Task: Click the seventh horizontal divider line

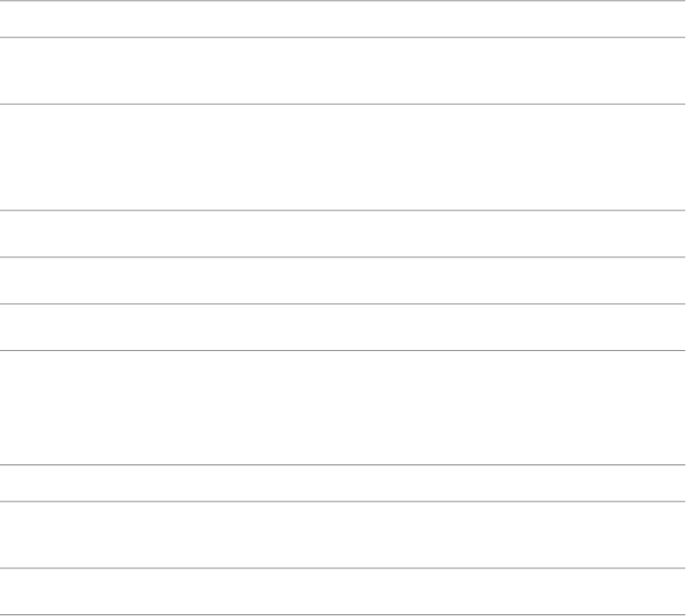Action: [343, 350]
